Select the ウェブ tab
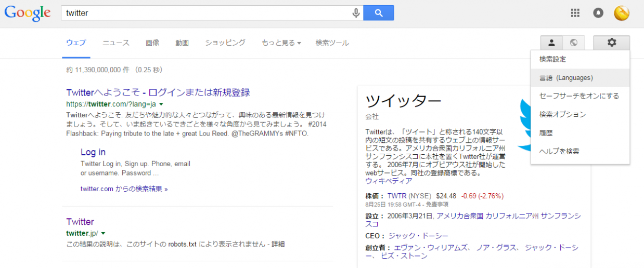The image size is (644, 268). point(76,43)
